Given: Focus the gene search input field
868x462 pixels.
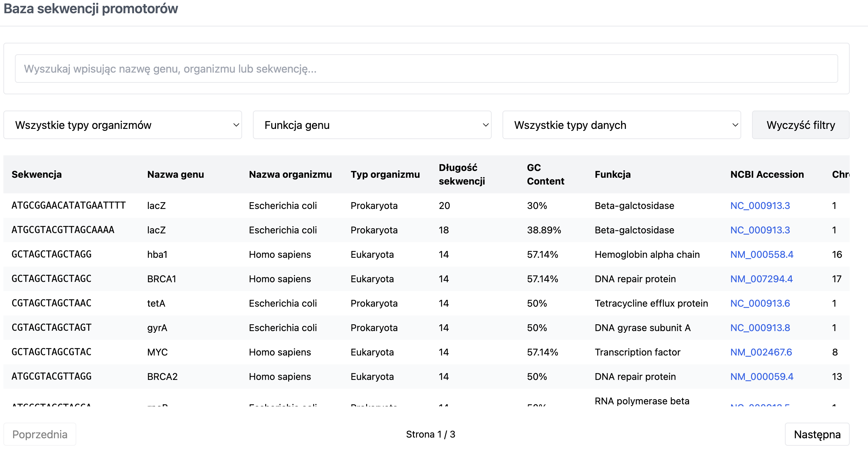Looking at the screenshot, I should (426, 69).
